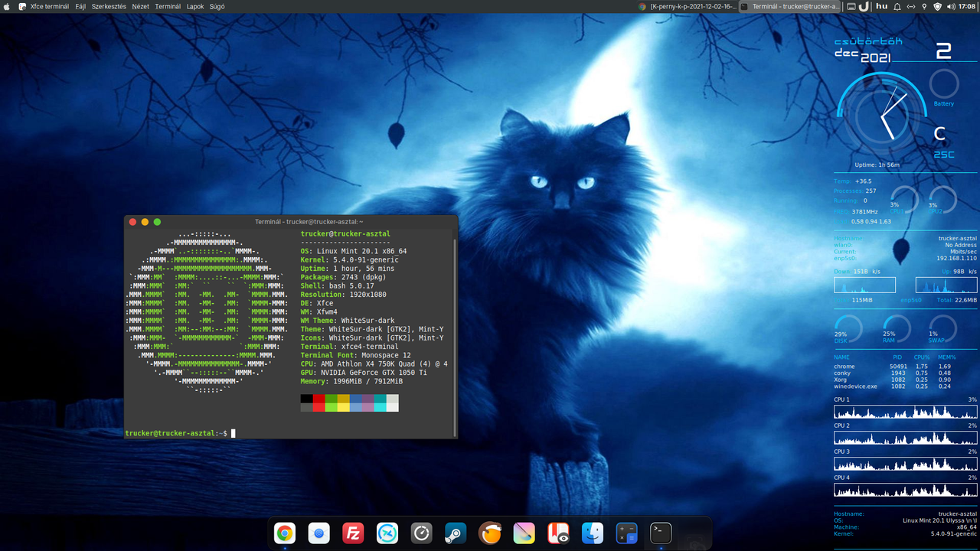Open the terminal icon in the dock
Screen dimensions: 980x551
point(660,533)
